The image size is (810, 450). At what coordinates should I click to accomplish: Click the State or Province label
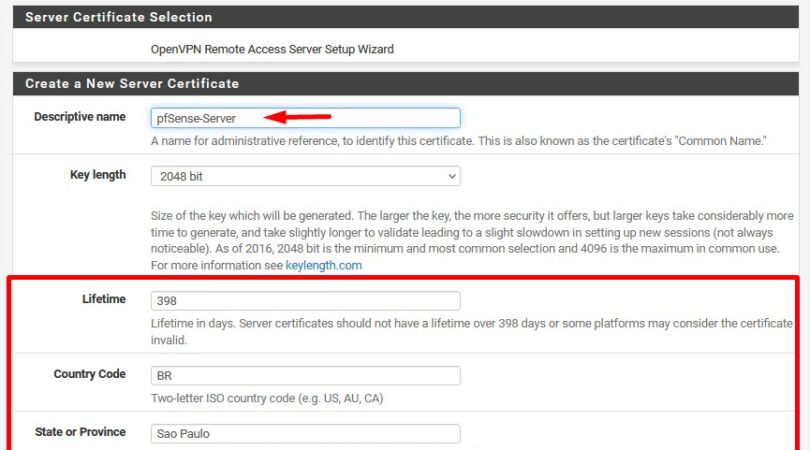coord(80,432)
